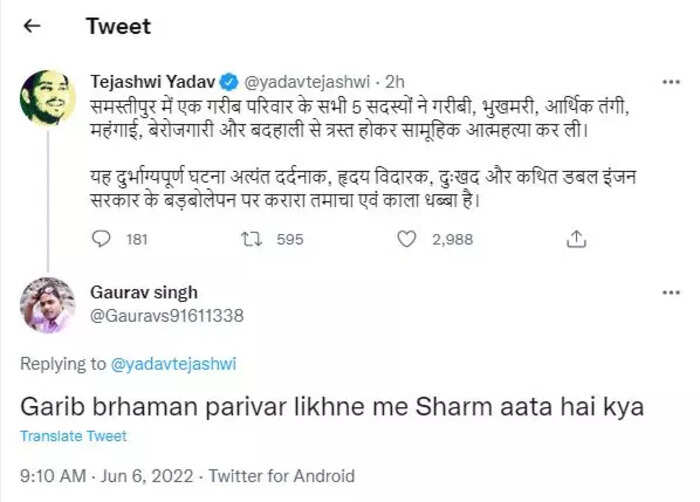Retweet Tejashwi Yadav's tweet
Viewport: 700px width, 502px height.
(x=251, y=239)
